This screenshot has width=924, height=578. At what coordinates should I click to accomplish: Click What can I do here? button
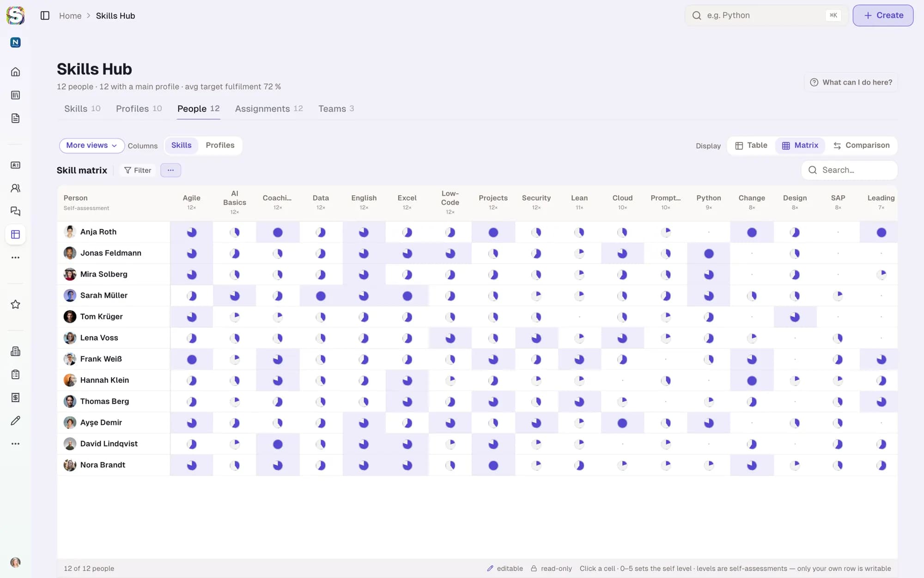pyautogui.click(x=851, y=82)
